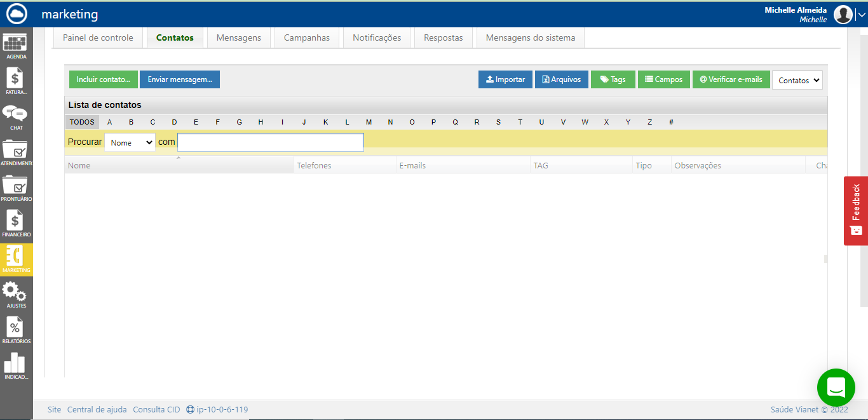Image resolution: width=868 pixels, height=420 pixels.
Task: Filter contacts by letter M
Action: [369, 122]
